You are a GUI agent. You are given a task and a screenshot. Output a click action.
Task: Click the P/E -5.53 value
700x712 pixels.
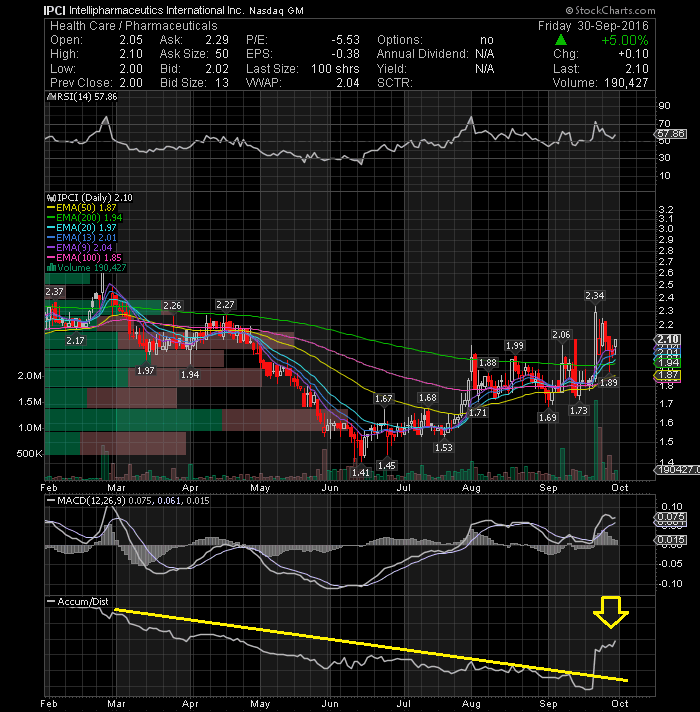point(345,40)
